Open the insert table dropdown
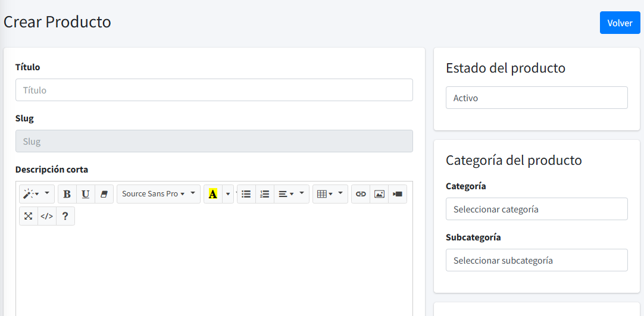Image resolution: width=644 pixels, height=316 pixels. point(330,193)
